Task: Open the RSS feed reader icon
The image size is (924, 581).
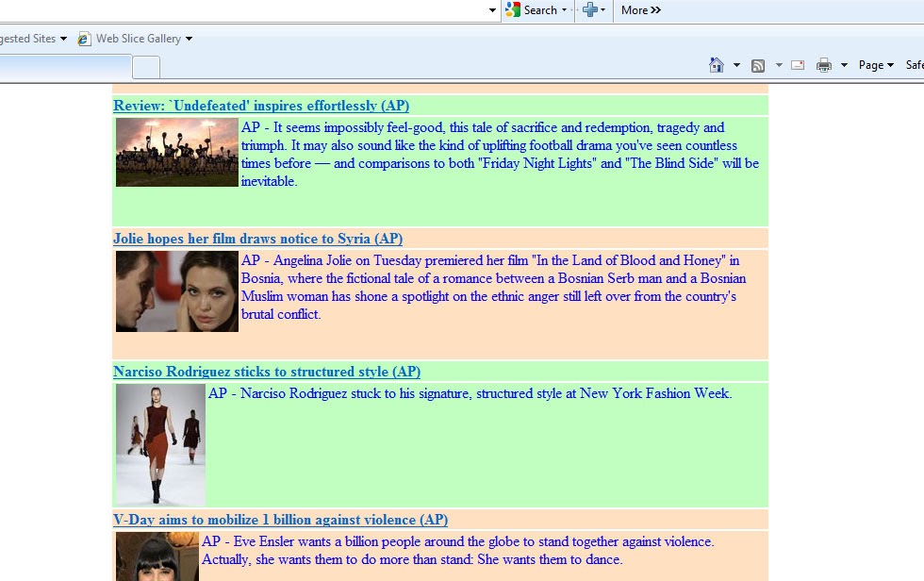Action: point(758,64)
